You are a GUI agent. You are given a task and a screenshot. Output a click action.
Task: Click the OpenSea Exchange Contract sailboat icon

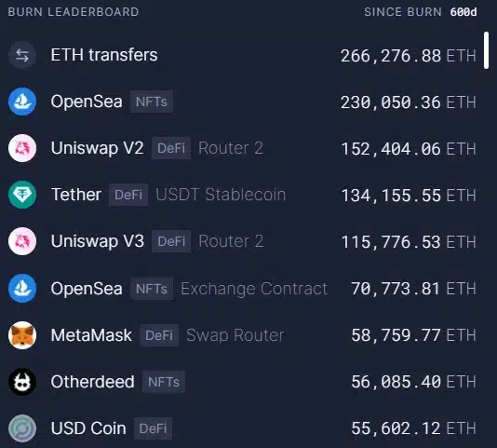pos(22,288)
